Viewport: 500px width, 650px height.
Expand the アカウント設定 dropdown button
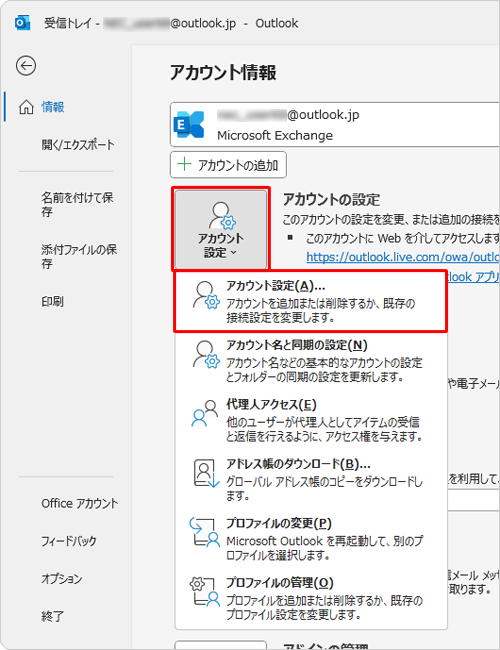(221, 229)
